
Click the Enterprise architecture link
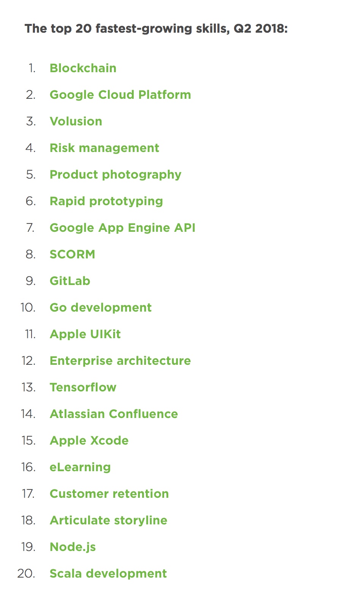(120, 361)
